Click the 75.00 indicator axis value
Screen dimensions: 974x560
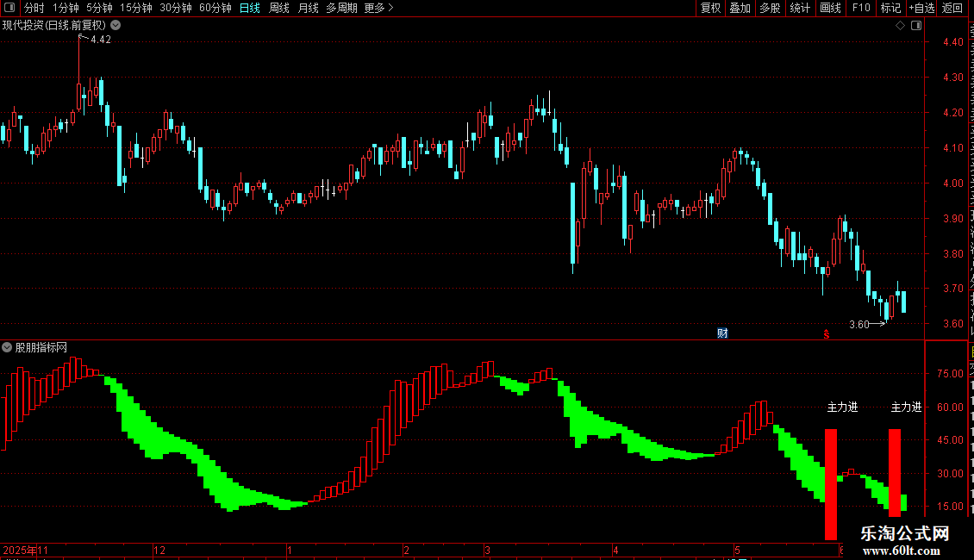[x=951, y=374]
